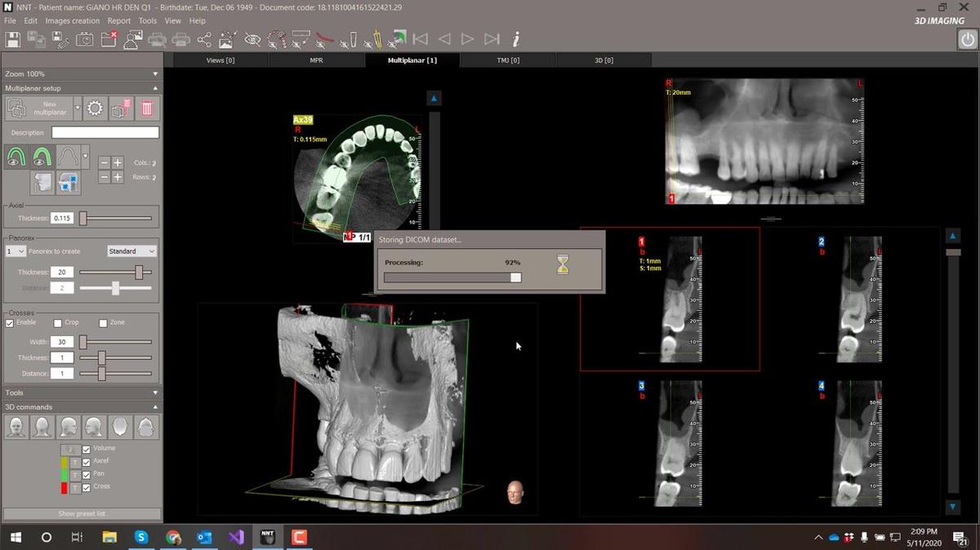
Task: Uncheck the Pan checkbox
Action: point(86,474)
